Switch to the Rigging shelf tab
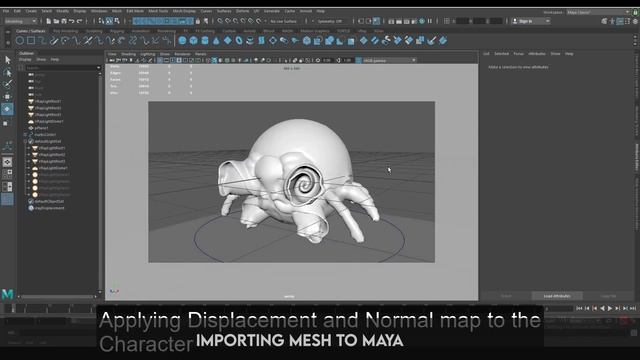The image size is (640, 360). pyautogui.click(x=117, y=31)
